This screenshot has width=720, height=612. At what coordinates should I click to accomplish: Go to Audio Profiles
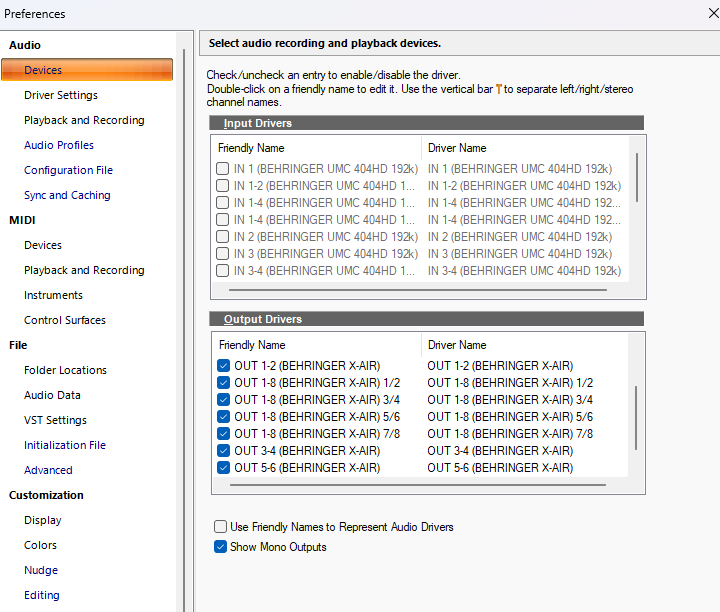pyautogui.click(x=59, y=145)
